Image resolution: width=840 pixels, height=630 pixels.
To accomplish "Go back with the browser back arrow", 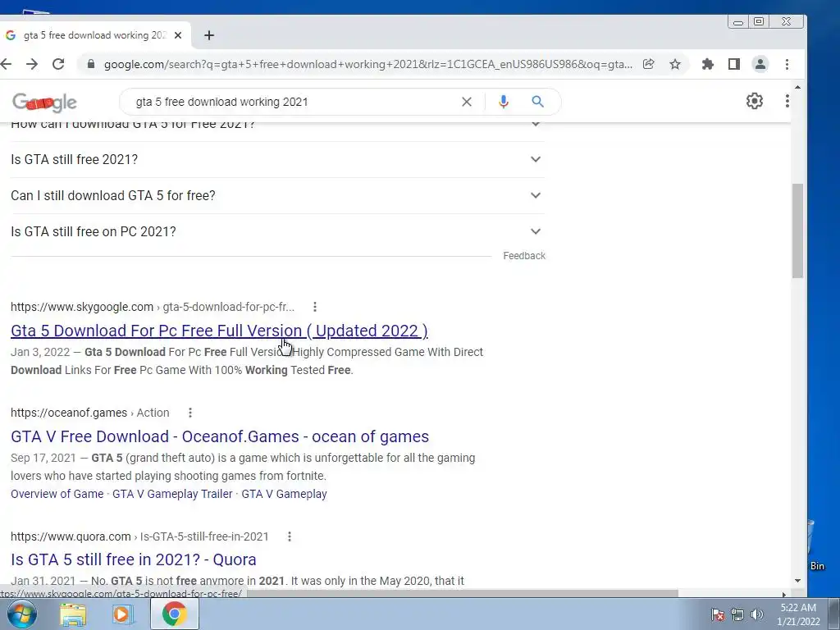I will 6,64.
